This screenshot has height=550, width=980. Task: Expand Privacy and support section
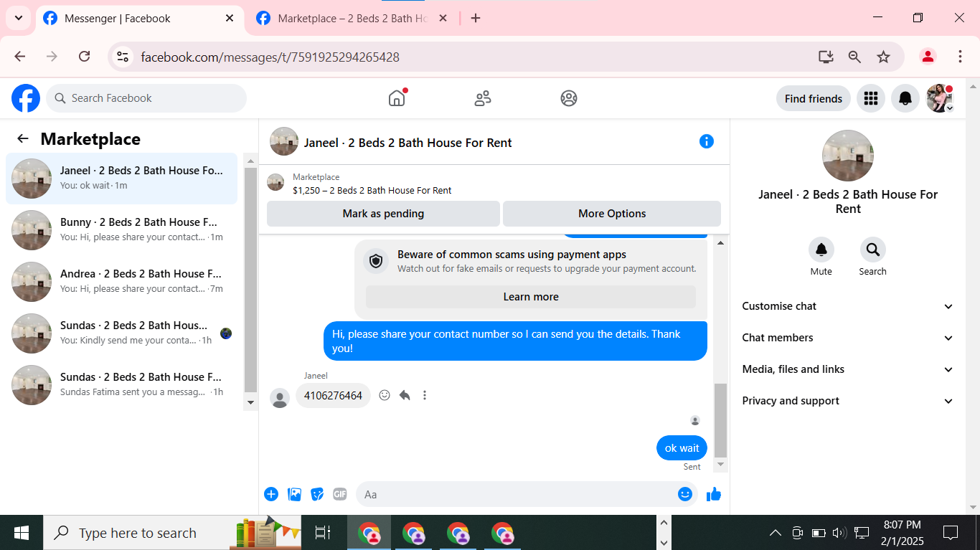coord(847,401)
